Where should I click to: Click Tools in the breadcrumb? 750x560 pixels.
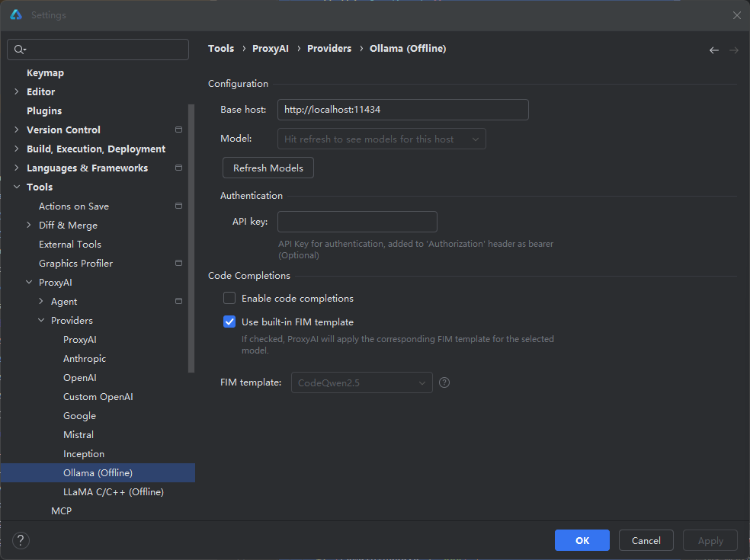coord(221,48)
